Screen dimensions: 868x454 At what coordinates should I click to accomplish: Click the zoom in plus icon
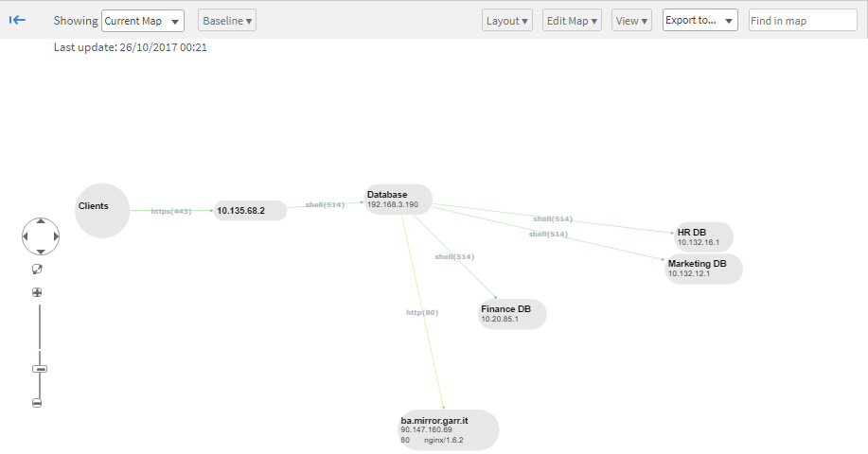(37, 292)
